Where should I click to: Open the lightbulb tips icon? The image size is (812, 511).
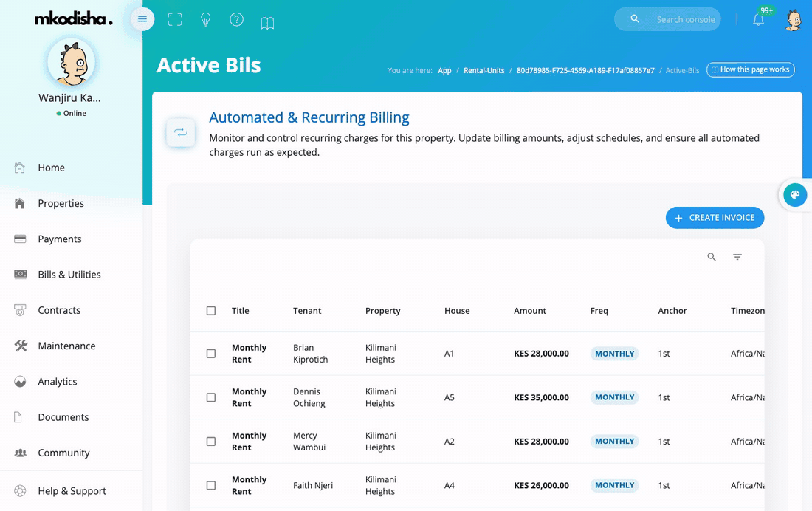206,20
